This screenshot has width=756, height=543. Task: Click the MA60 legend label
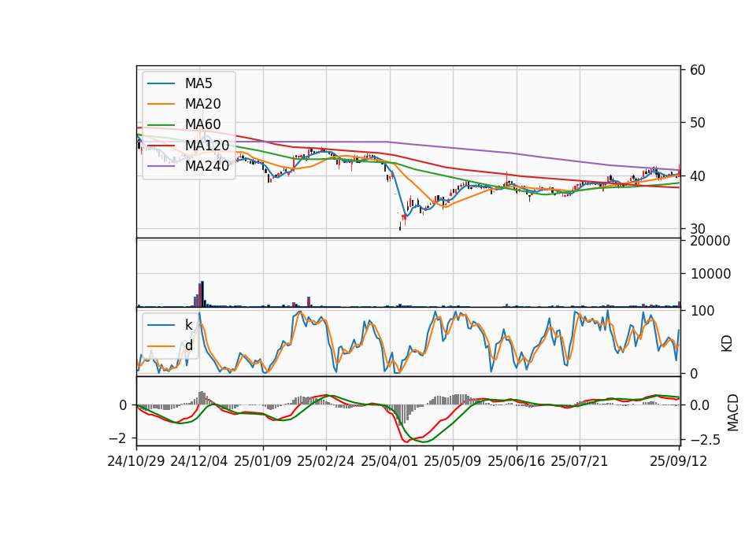click(x=202, y=124)
